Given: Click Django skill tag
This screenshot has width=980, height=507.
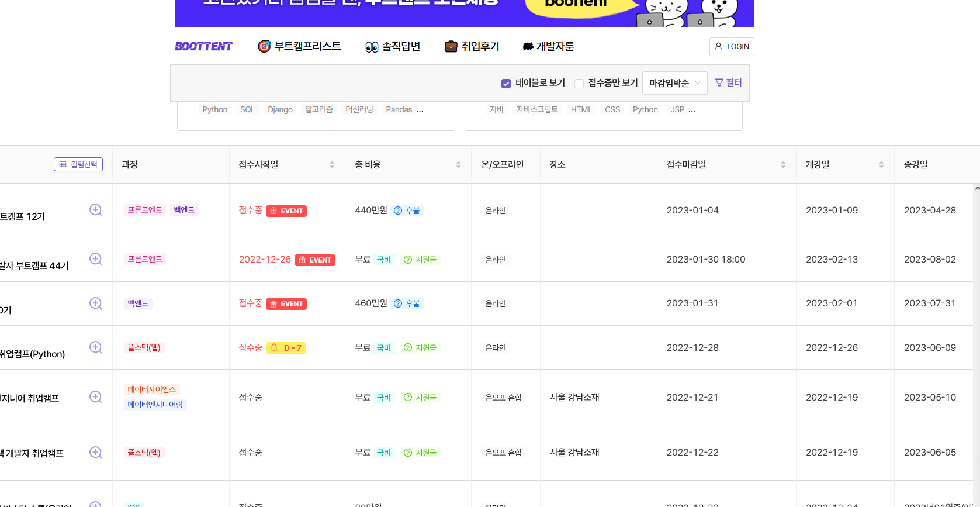Looking at the screenshot, I should tap(280, 109).
